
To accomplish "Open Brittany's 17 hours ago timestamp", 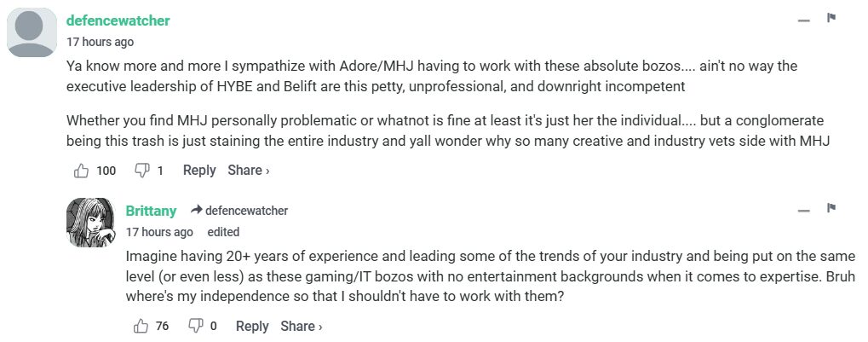I will coord(159,232).
